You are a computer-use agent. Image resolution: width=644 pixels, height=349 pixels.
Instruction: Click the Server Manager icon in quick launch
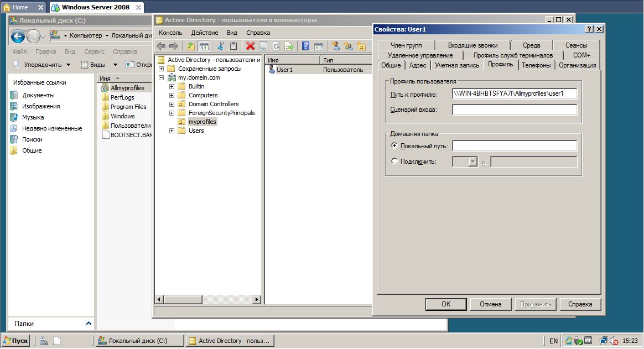[x=44, y=341]
